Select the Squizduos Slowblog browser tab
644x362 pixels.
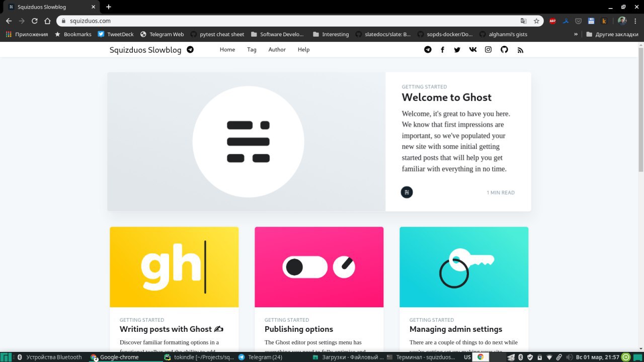pyautogui.click(x=52, y=7)
